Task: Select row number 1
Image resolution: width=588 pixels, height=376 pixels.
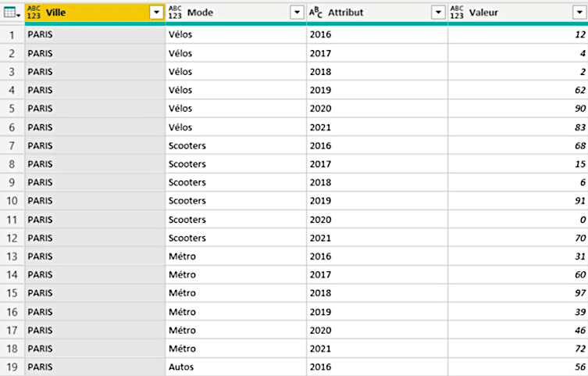Action: pyautogui.click(x=12, y=35)
